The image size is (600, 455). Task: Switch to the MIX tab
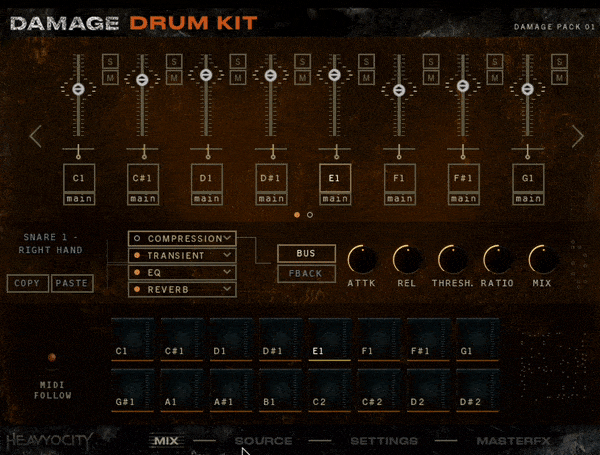tap(166, 441)
